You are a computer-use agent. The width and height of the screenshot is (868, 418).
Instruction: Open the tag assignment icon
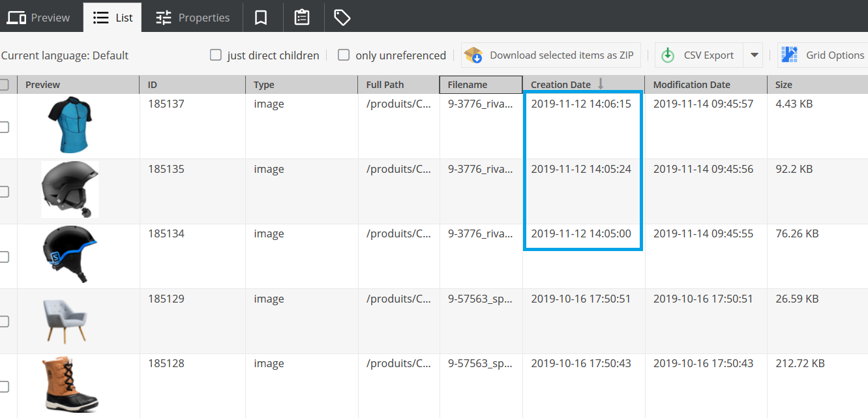[x=342, y=17]
